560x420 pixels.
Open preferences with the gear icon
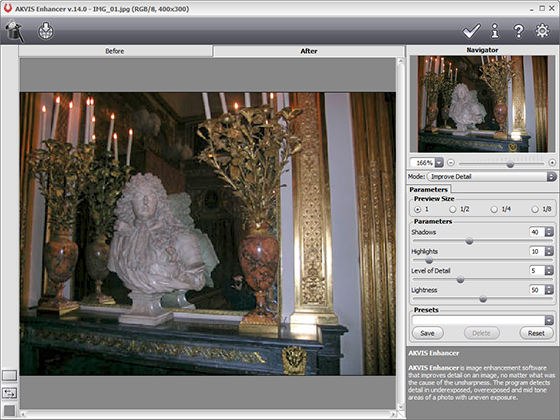[542, 31]
